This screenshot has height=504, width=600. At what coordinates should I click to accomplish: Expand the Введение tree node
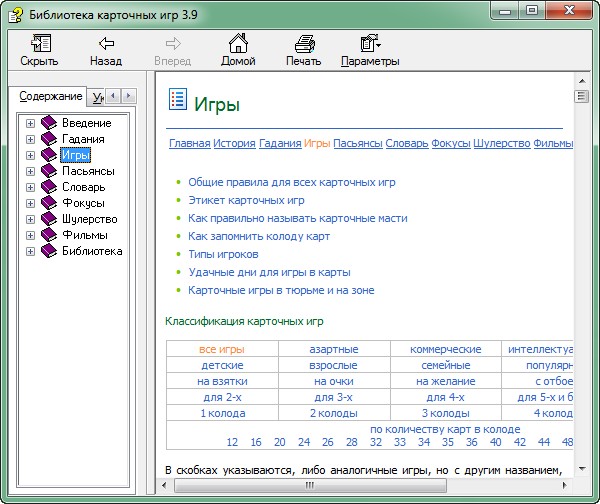pyautogui.click(x=30, y=123)
